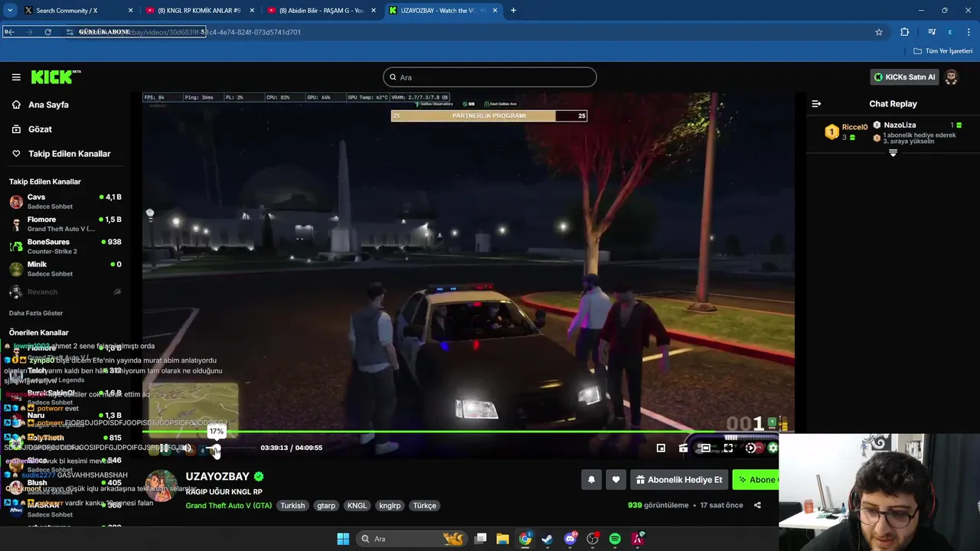Open the Kick hamburger menu
The width and height of the screenshot is (980, 551).
pyautogui.click(x=16, y=77)
